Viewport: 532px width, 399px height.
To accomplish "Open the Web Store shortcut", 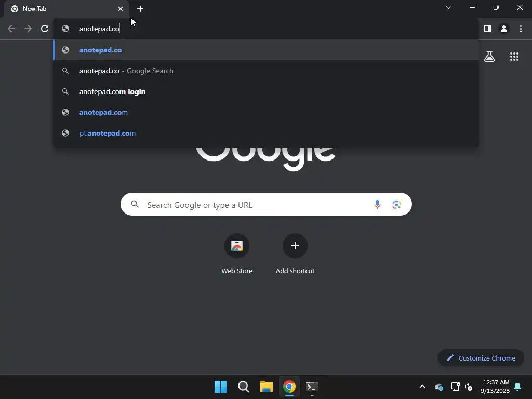I will [237, 254].
